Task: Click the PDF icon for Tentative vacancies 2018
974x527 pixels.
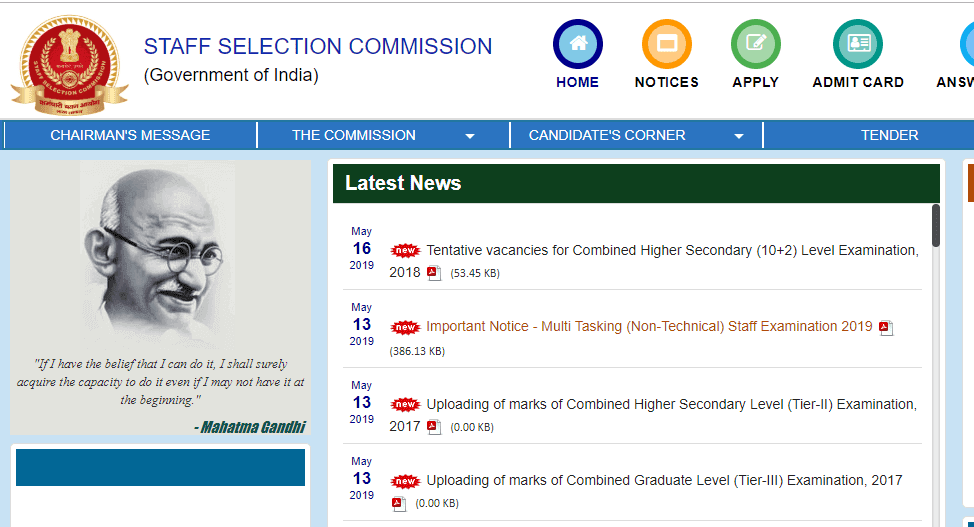Action: tap(434, 273)
